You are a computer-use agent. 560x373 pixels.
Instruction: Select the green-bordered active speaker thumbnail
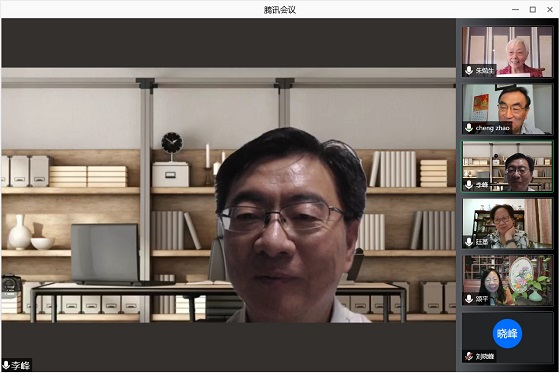tap(508, 166)
